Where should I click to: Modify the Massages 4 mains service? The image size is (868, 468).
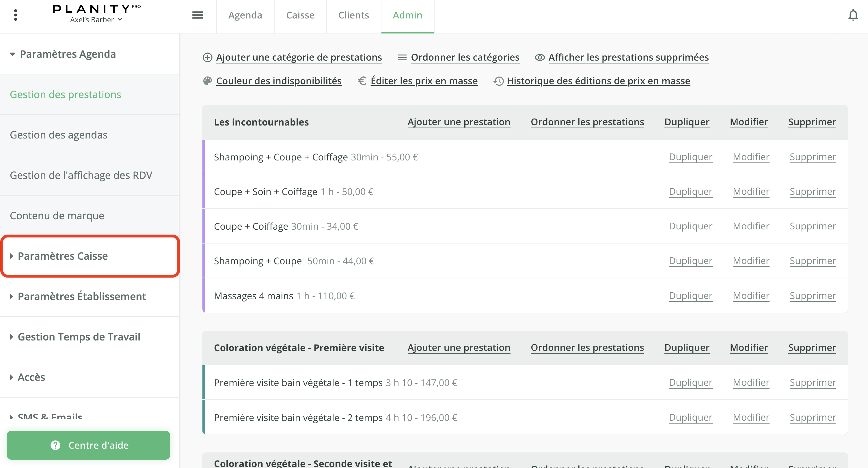click(751, 296)
